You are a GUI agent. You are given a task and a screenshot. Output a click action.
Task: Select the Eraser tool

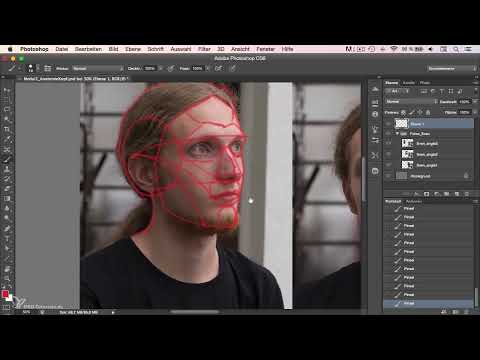click(7, 189)
